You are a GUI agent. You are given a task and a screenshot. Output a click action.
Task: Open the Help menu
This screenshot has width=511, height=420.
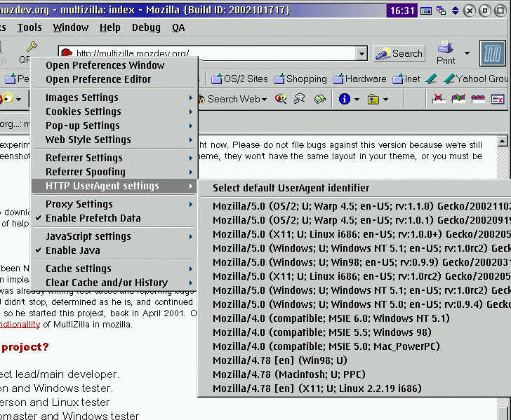point(109,27)
